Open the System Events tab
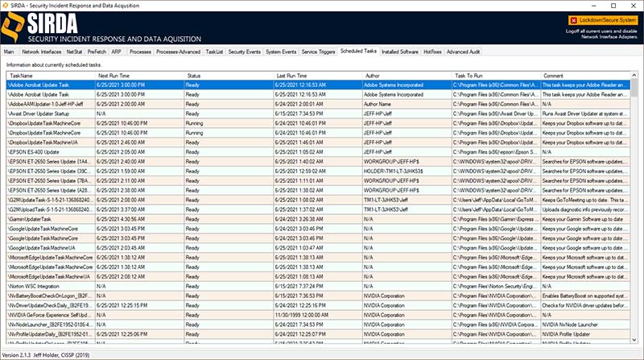This screenshot has width=644, height=360. 281,52
